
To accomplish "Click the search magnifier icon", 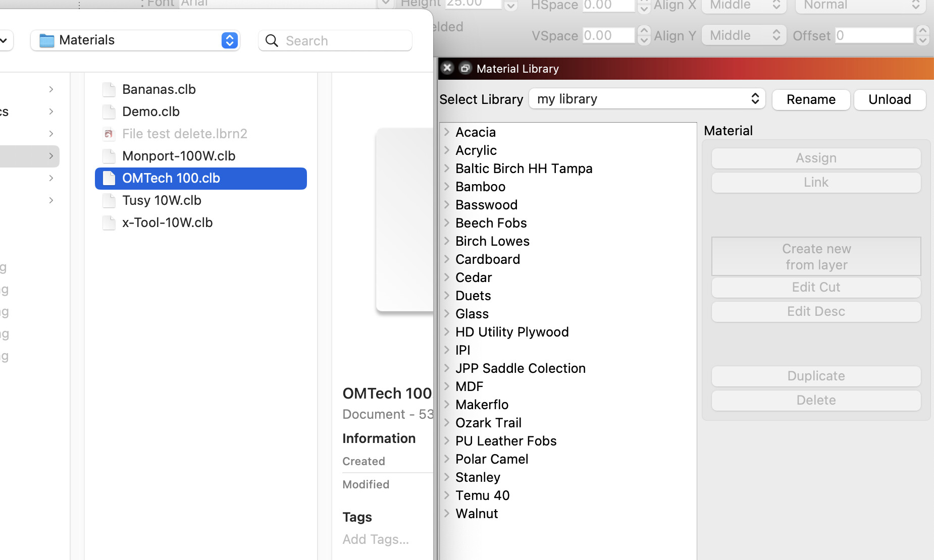I will (x=272, y=41).
